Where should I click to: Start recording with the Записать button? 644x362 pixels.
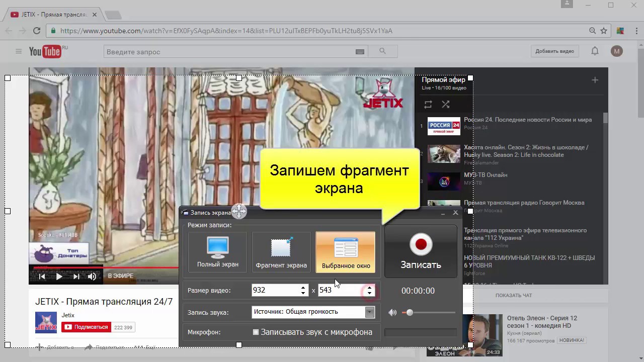(421, 251)
